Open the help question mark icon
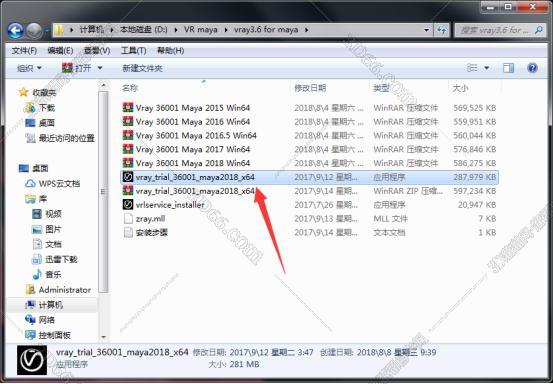Image resolution: width=553 pixels, height=384 pixels. tap(532, 68)
